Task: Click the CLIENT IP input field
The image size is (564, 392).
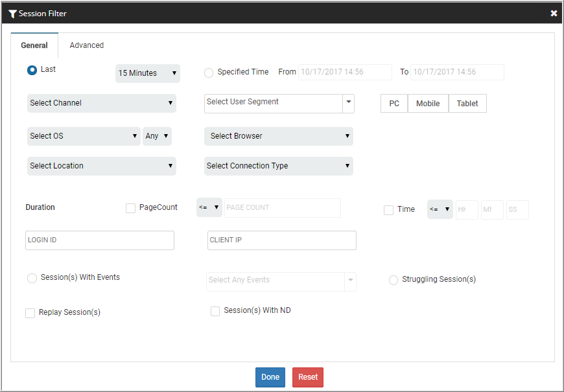Action: (282, 240)
